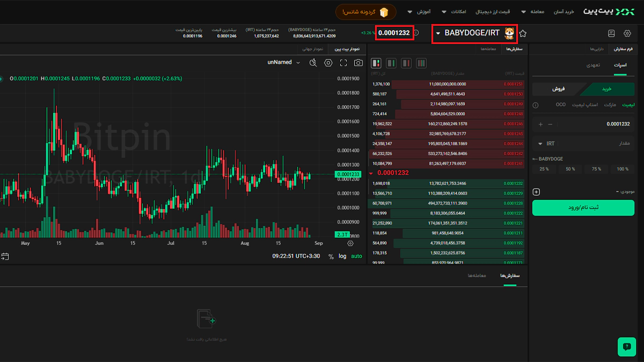Viewport: 644px width, 362px height.
Task: Choose the Sell side (فروش)
Action: point(559,89)
